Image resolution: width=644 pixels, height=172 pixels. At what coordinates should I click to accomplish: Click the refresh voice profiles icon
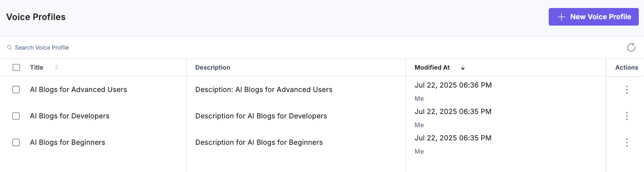[631, 47]
